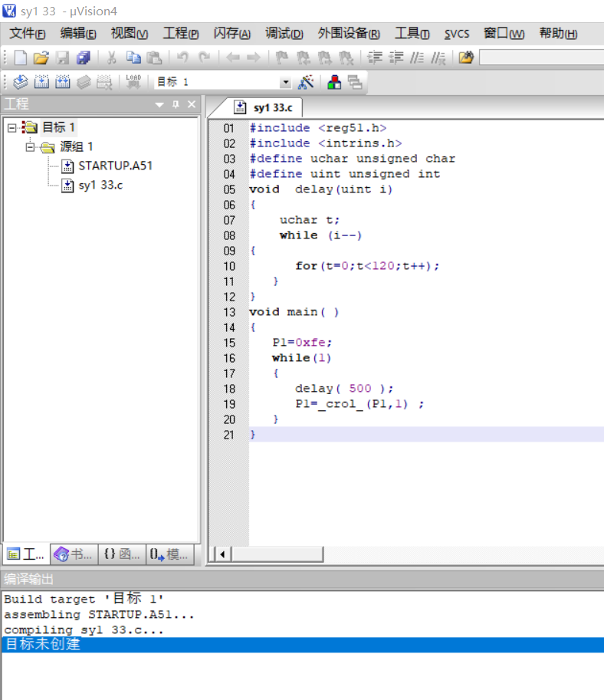Open find in files icon
Image resolution: width=604 pixels, height=700 pixels.
[465, 58]
